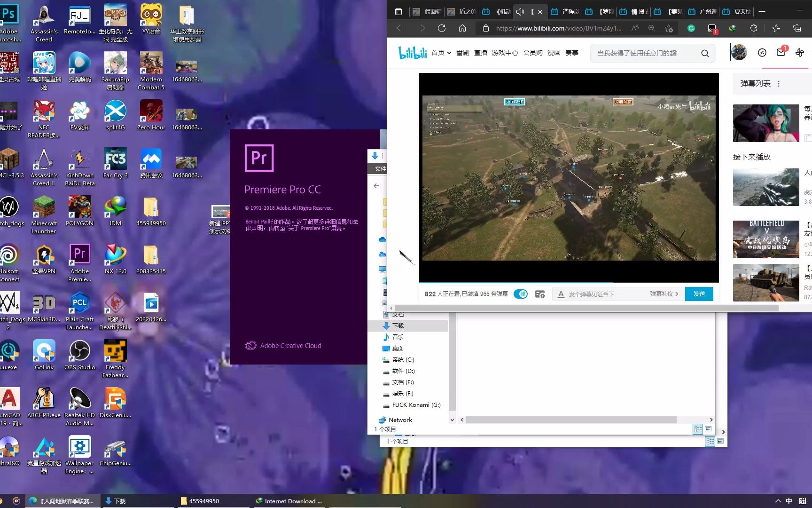Open the Minecraft Launcher desktop icon
The height and width of the screenshot is (508, 812).
pyautogui.click(x=44, y=215)
